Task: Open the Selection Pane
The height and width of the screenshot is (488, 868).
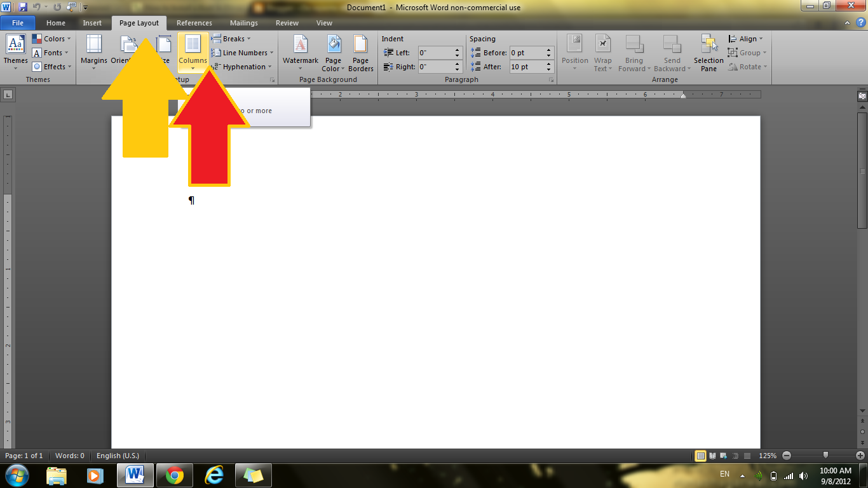Action: pos(709,53)
